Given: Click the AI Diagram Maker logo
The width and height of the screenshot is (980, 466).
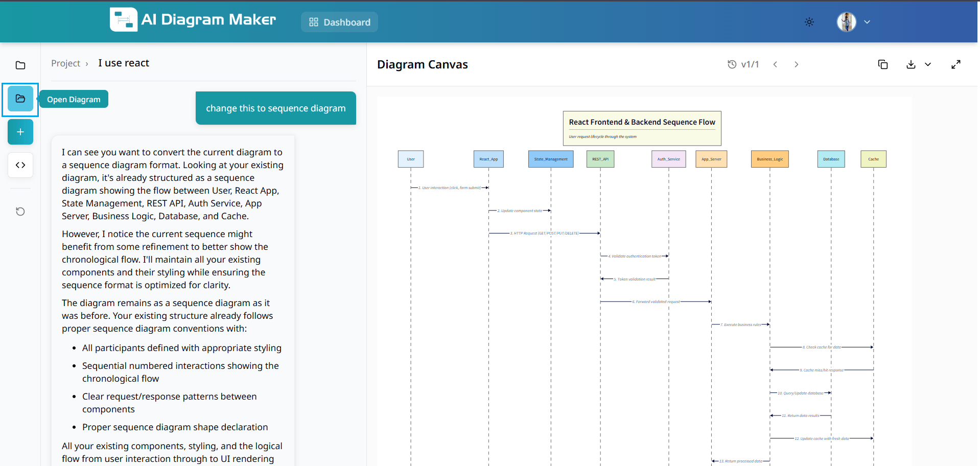Looking at the screenshot, I should coord(193,19).
